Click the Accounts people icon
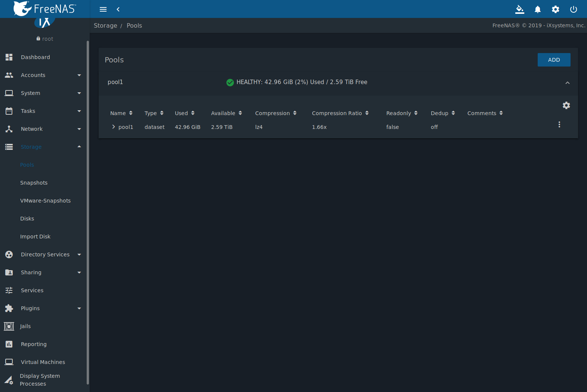587x392 pixels. (x=9, y=75)
